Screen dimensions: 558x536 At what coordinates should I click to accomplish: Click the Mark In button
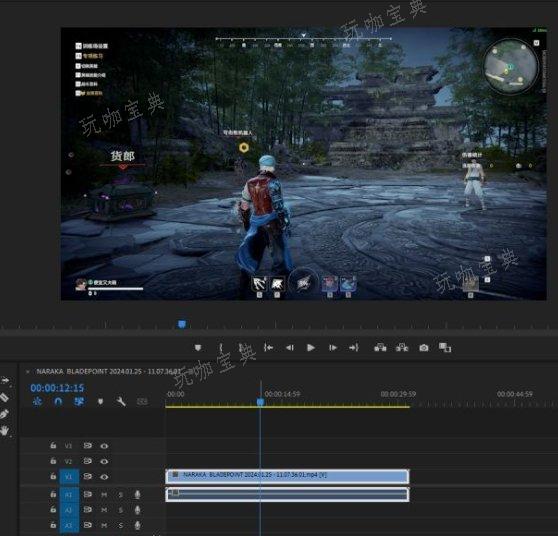coord(221,348)
